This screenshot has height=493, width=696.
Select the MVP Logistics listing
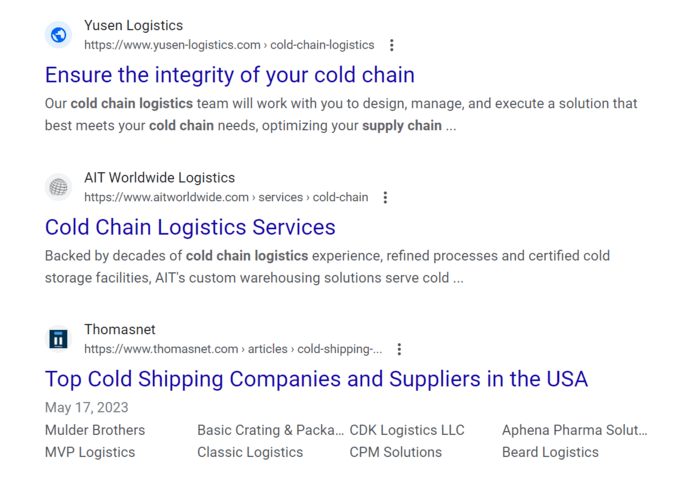coord(90,452)
